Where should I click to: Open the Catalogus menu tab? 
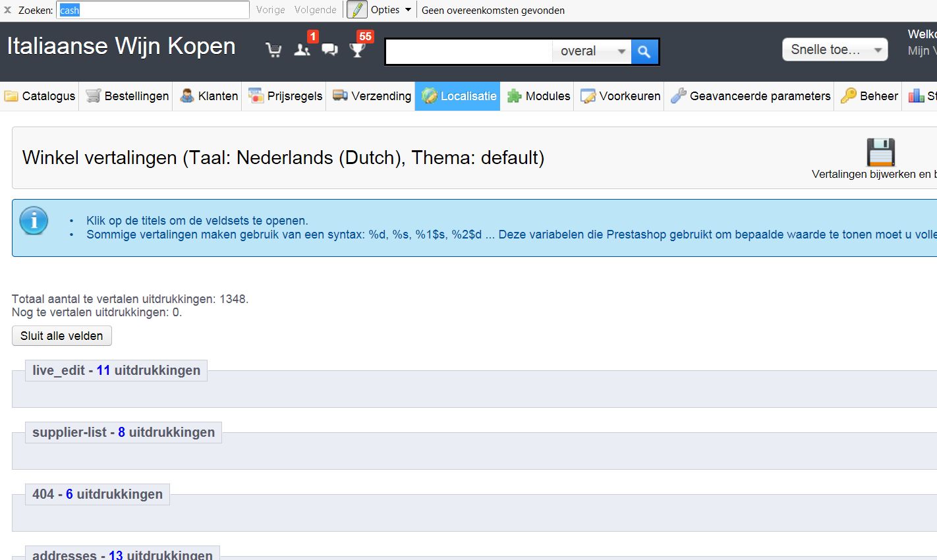tap(40, 96)
